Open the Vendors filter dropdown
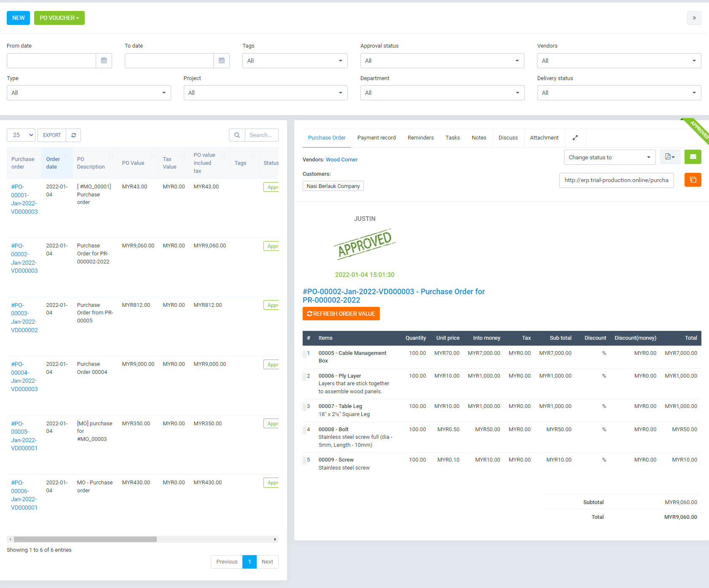The height and width of the screenshot is (588, 709). point(618,60)
